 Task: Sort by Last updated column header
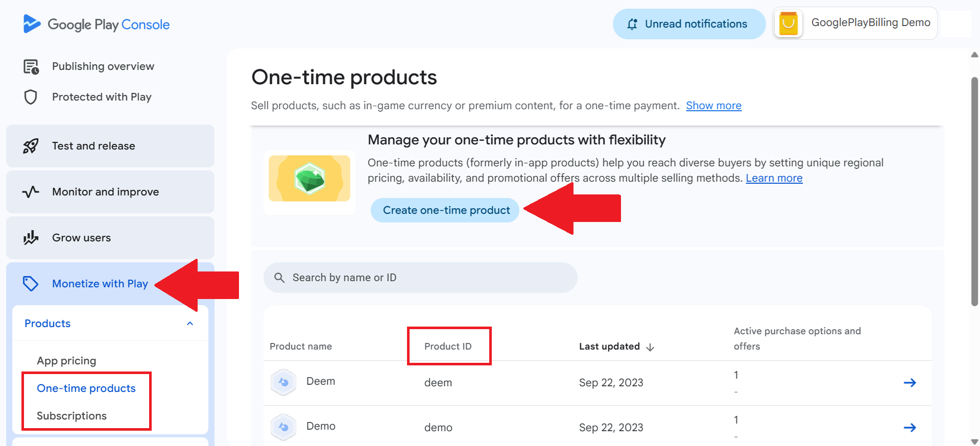[x=609, y=346]
